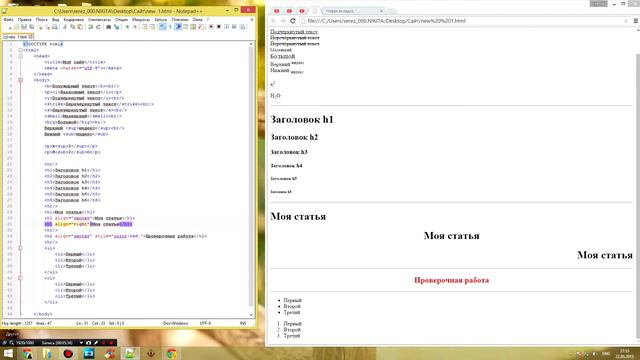This screenshot has height=360, width=640.
Task: Open the Chrome hamburger menu
Action: point(636,21)
